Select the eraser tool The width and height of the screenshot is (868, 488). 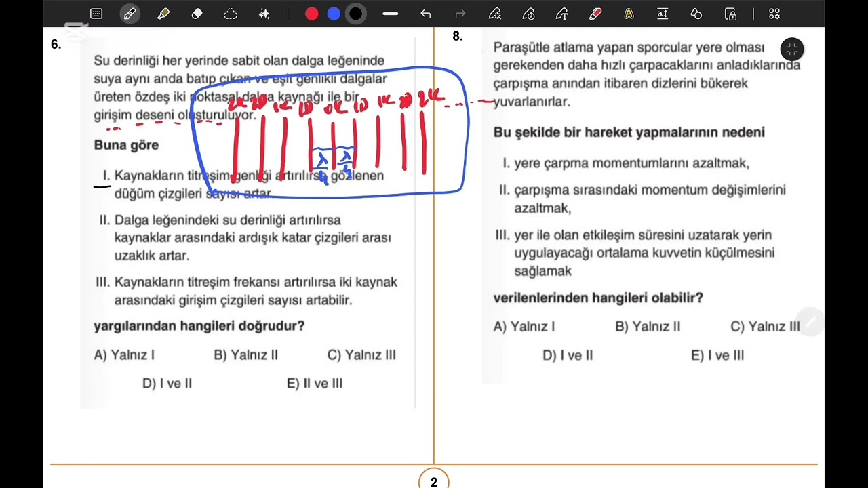tap(197, 14)
